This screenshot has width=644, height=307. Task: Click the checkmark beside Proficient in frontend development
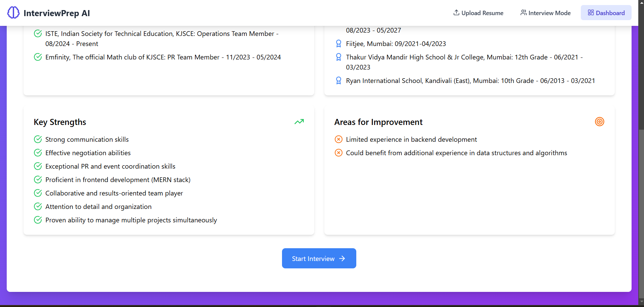coord(38,179)
